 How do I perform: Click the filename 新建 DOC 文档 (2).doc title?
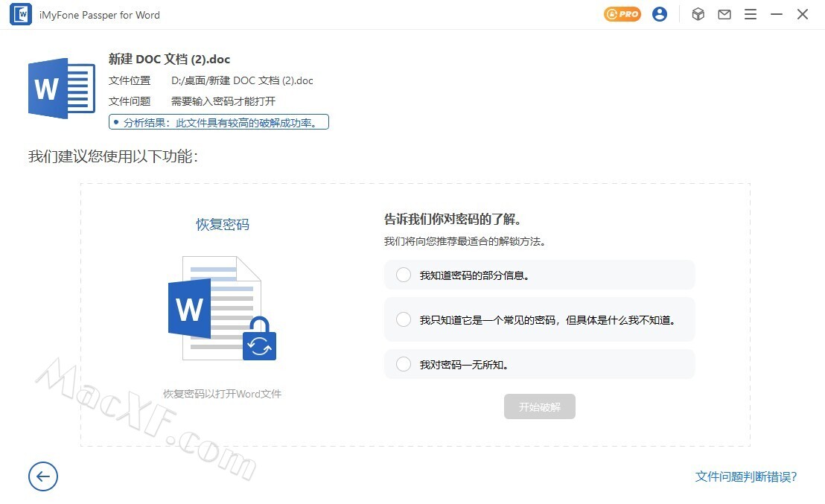(x=170, y=59)
